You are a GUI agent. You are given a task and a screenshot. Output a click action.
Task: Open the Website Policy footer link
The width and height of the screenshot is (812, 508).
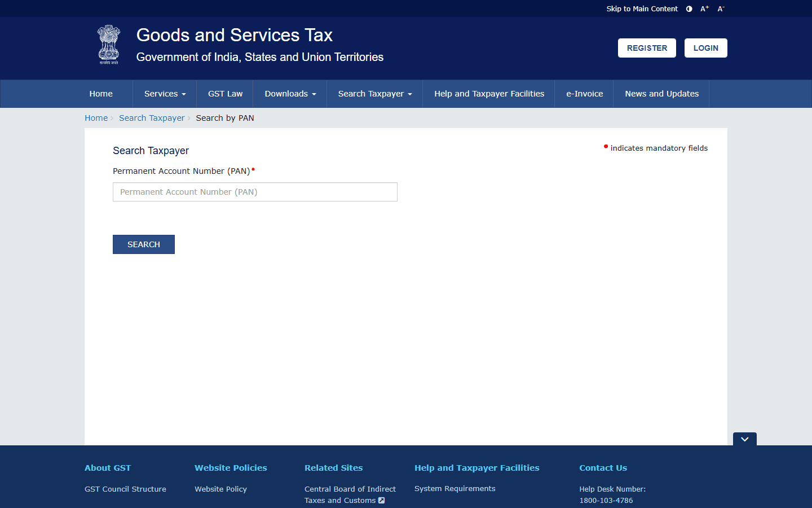(220, 489)
